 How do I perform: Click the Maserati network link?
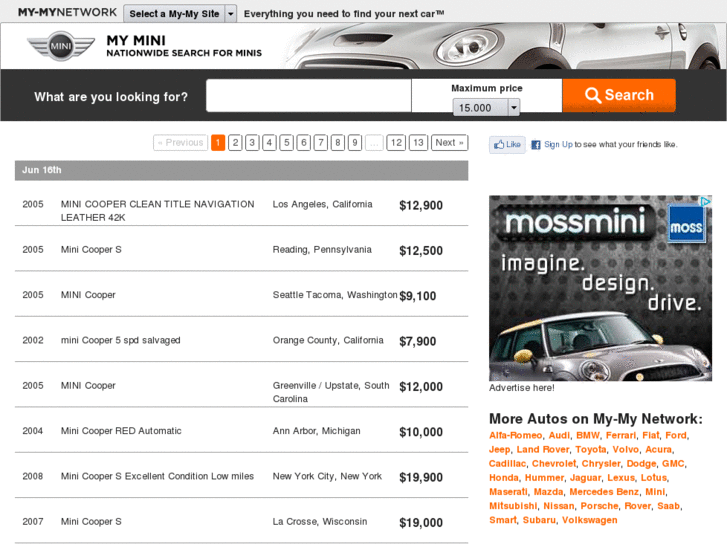(508, 492)
